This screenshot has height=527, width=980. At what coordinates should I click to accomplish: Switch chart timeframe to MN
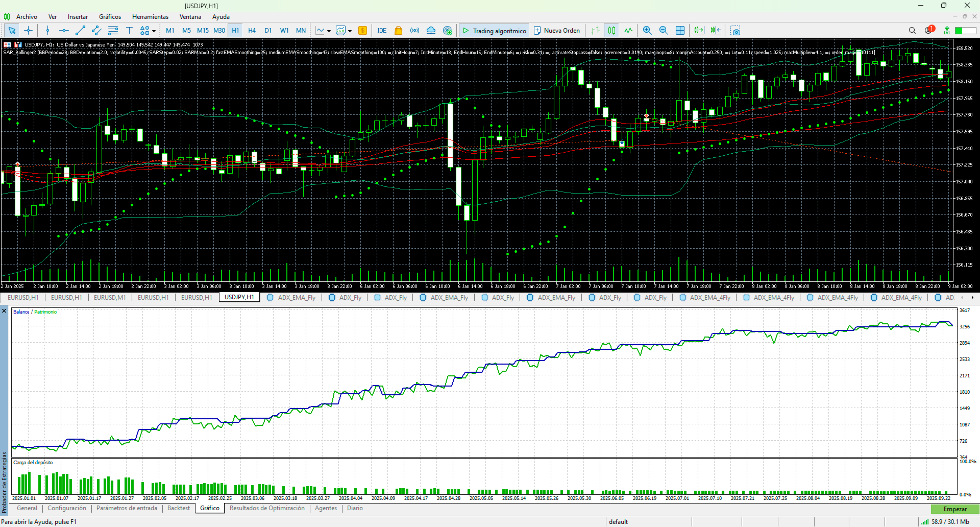[301, 31]
